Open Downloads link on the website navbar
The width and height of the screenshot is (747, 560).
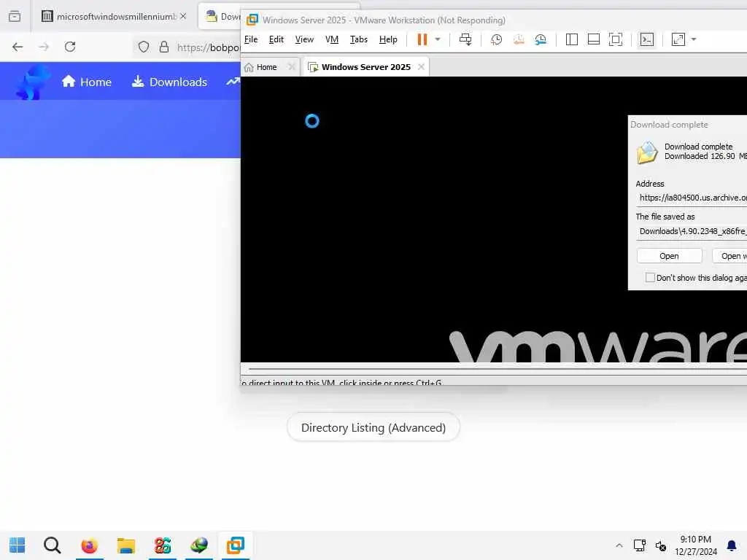(x=169, y=82)
